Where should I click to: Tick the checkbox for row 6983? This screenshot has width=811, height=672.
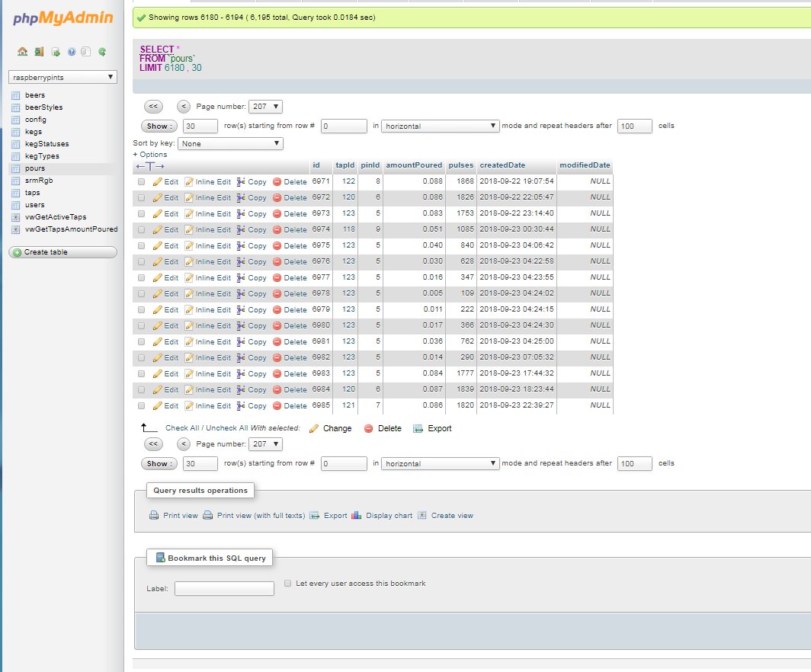(141, 374)
